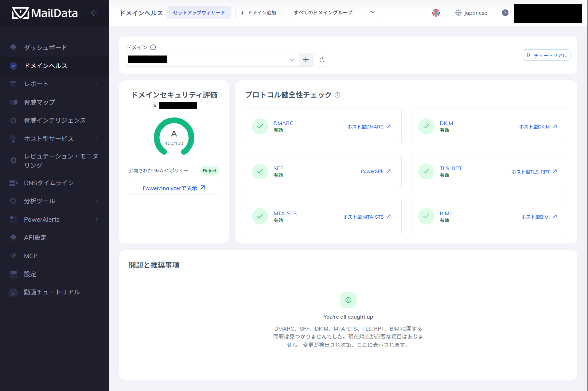This screenshot has height=391, width=588.
Task: Open ホスト型TLS-RPT link
Action: tap(534, 172)
